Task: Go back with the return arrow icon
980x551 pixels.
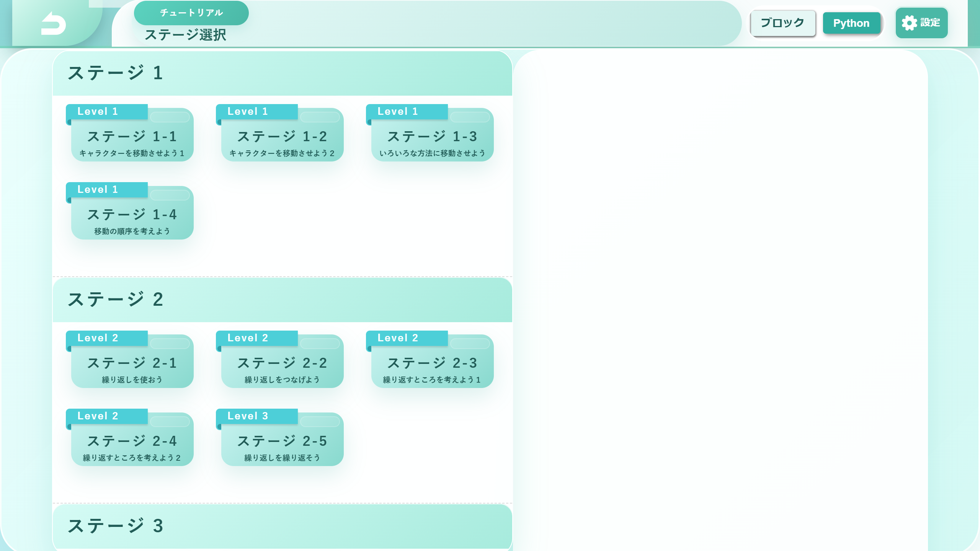Action: [x=54, y=23]
